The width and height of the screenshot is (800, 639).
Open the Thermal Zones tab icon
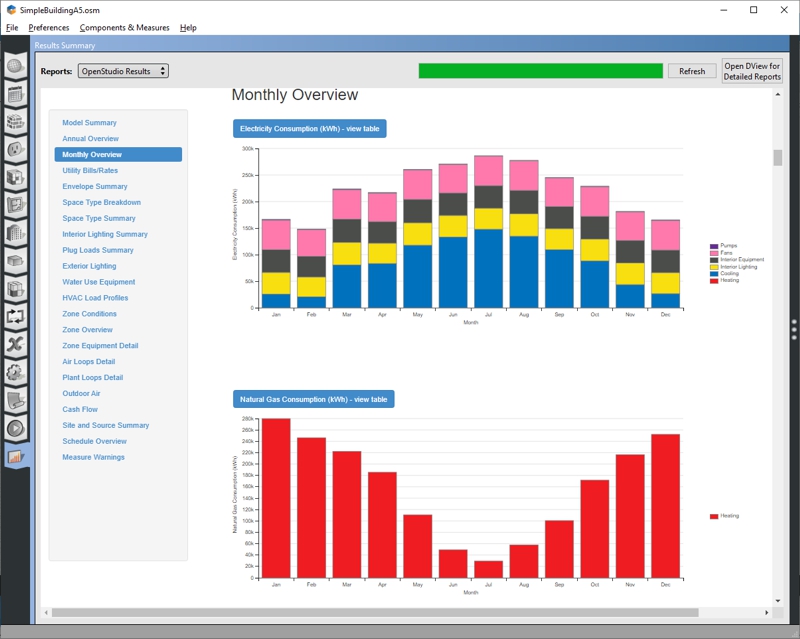click(15, 289)
